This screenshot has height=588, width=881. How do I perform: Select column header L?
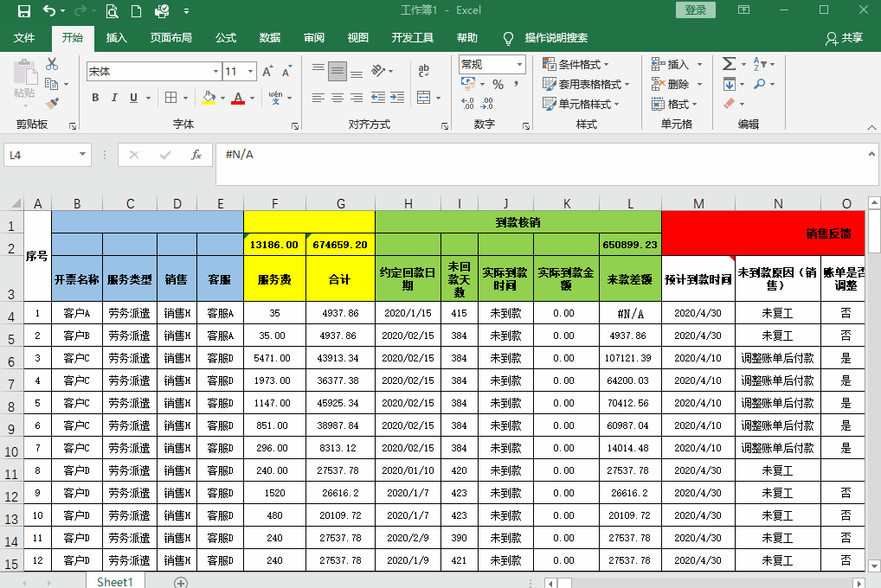pyautogui.click(x=630, y=203)
